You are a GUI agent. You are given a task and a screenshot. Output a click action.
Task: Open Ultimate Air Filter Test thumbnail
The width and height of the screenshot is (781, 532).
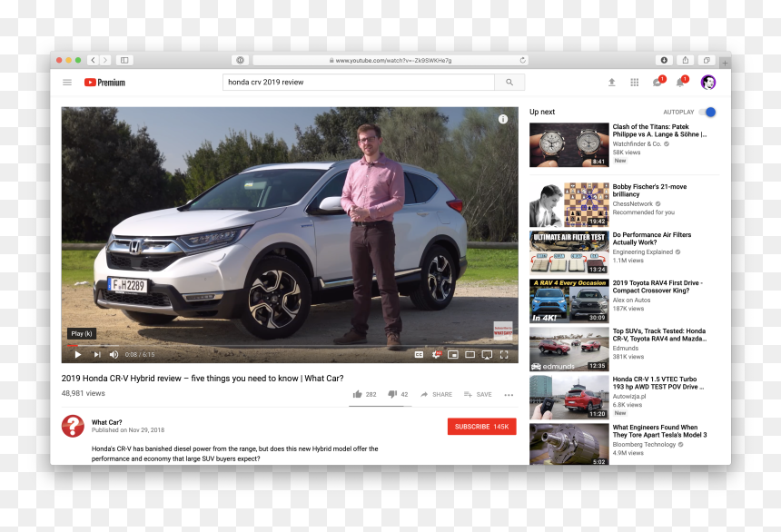pyautogui.click(x=568, y=252)
